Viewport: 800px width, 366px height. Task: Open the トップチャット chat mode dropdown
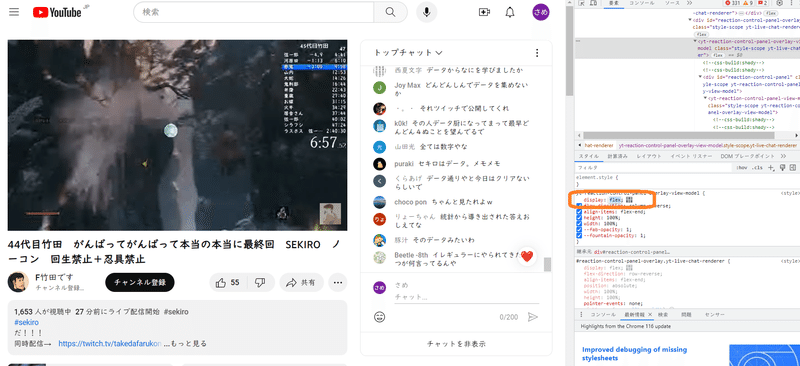(408, 53)
